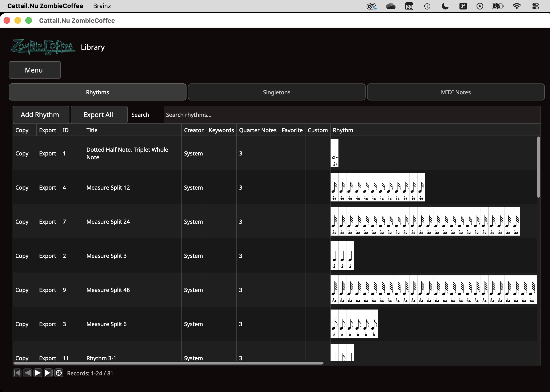The image size is (550, 392).
Task: Sort by the Keywords column header
Action: 221,130
